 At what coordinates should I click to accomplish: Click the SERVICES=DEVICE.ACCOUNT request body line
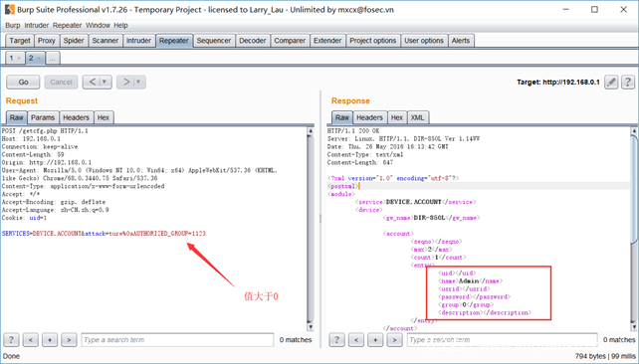click(104, 234)
